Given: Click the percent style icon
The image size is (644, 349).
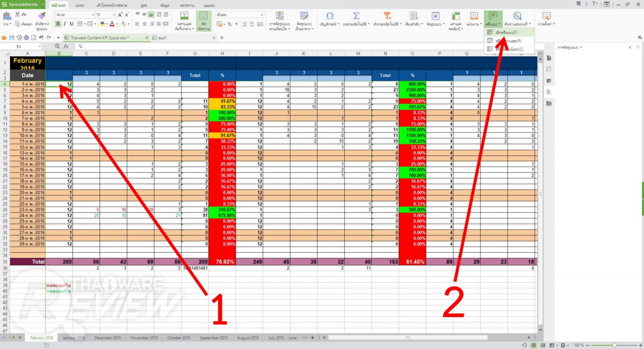Looking at the screenshot, I should pyautogui.click(x=229, y=24).
